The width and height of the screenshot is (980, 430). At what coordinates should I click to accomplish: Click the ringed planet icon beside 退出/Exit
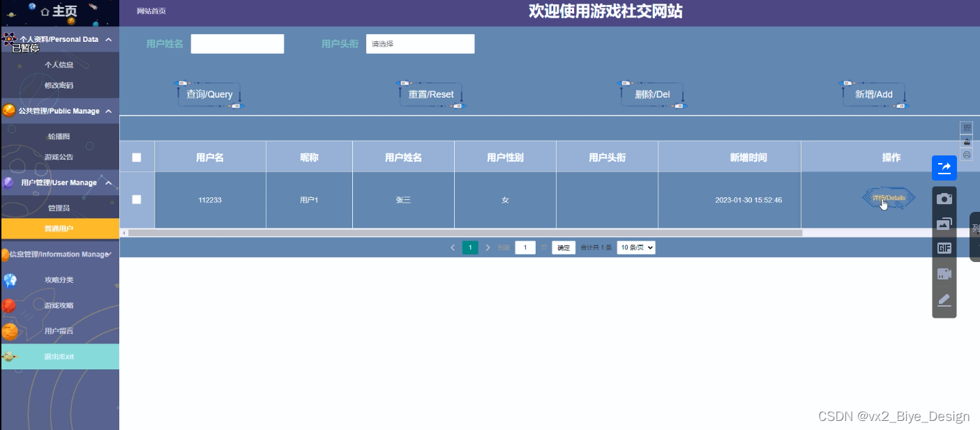[9, 357]
